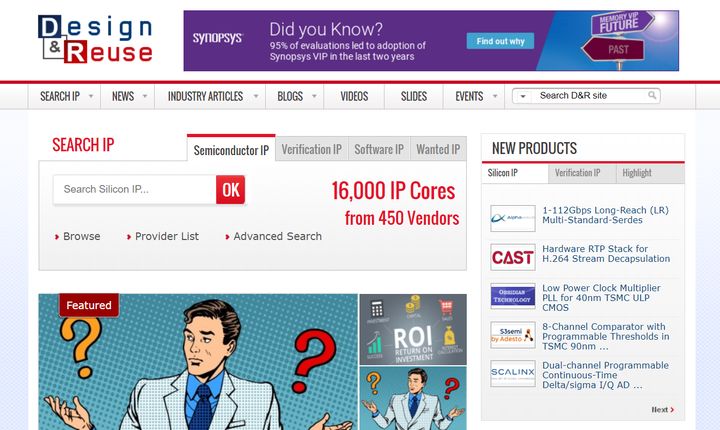
Task: Click the Synopsys banner ad logo
Action: tap(217, 38)
